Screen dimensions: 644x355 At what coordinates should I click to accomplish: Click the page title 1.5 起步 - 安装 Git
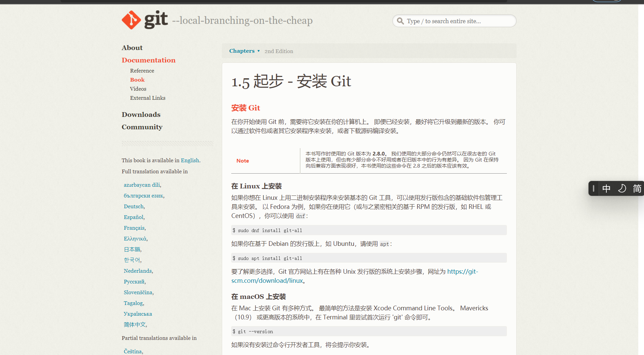291,81
